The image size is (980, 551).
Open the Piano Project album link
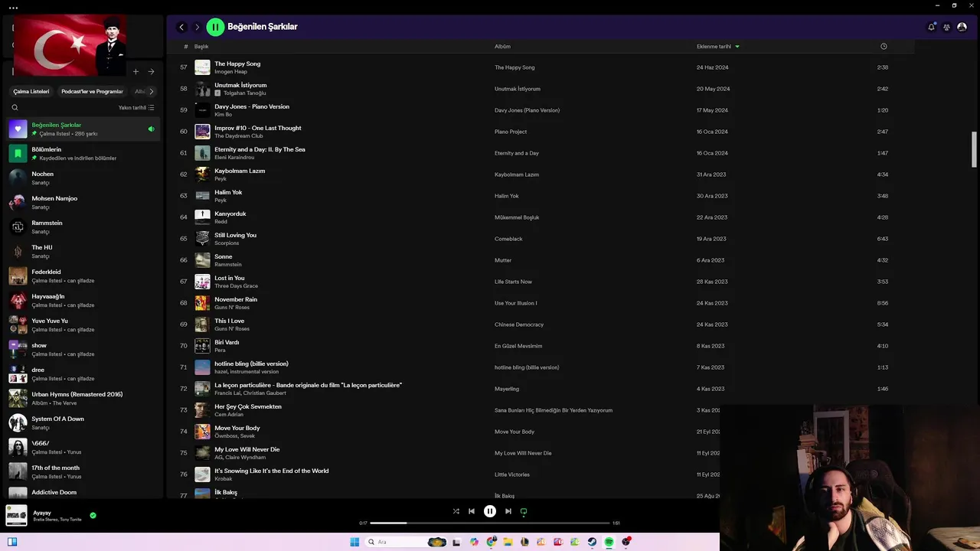pos(511,132)
